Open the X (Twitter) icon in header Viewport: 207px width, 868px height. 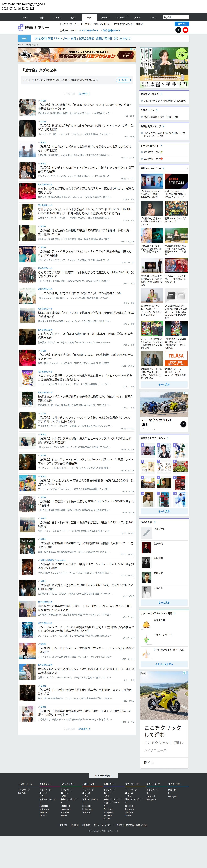pos(178,30)
